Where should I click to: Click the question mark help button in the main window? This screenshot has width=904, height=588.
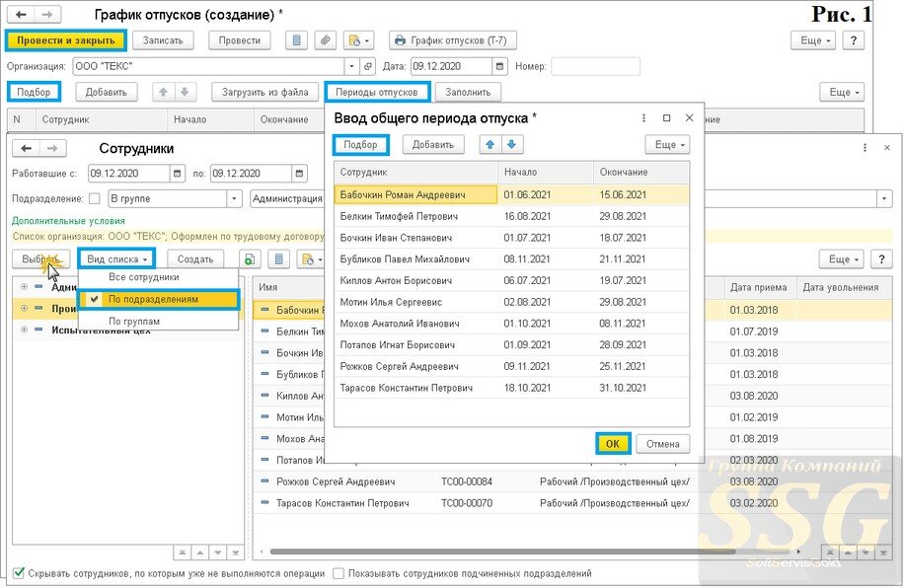pos(854,40)
